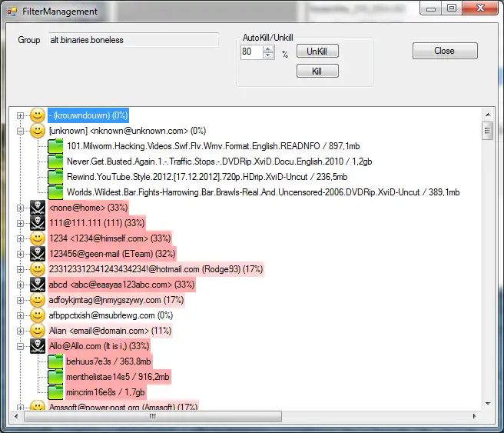
Task: Click the FilterManagement title bar app icon
Action: point(12,12)
